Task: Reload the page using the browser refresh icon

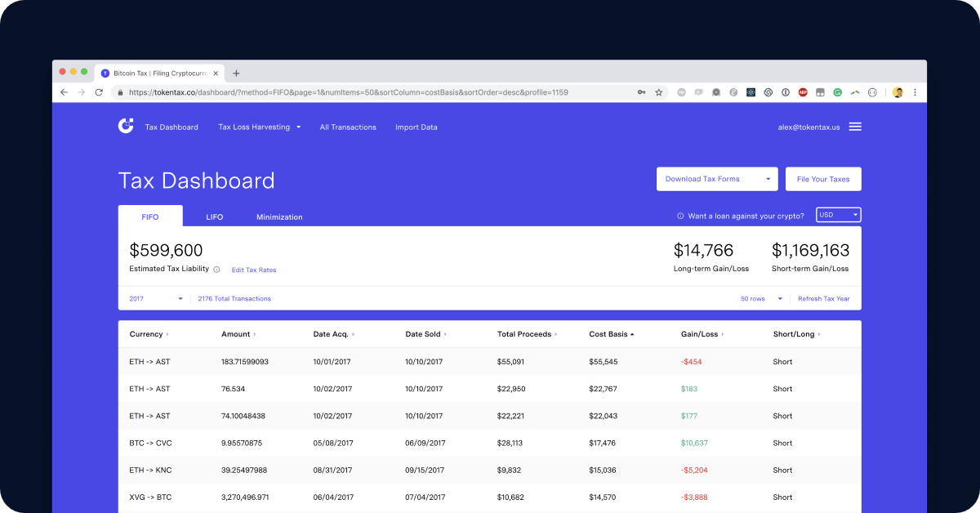Action: point(100,92)
